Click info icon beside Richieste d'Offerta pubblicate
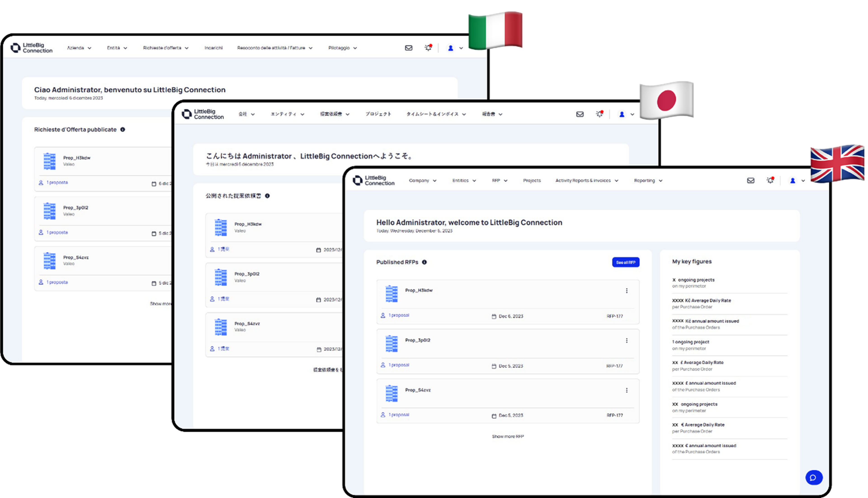The width and height of the screenshot is (868, 498). (123, 129)
